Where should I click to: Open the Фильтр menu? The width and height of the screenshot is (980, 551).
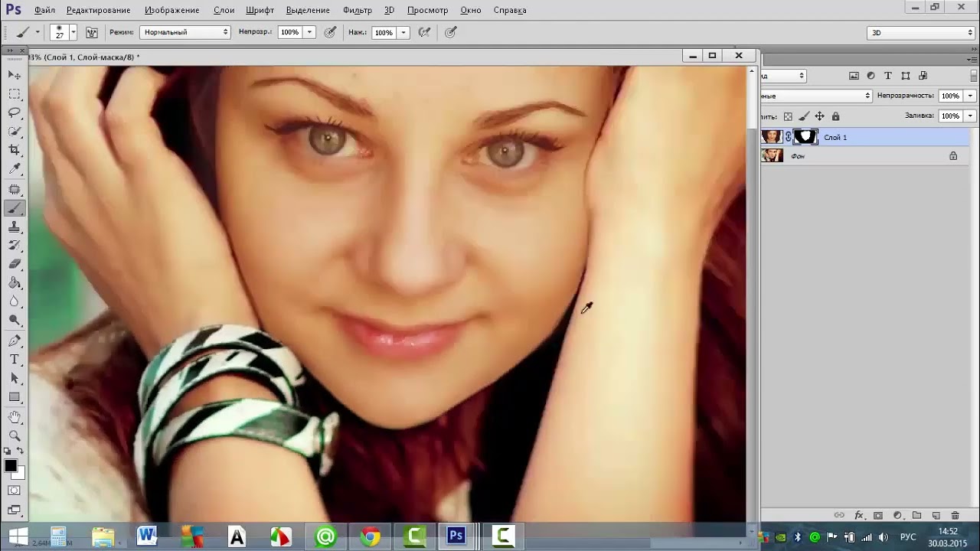(x=358, y=10)
